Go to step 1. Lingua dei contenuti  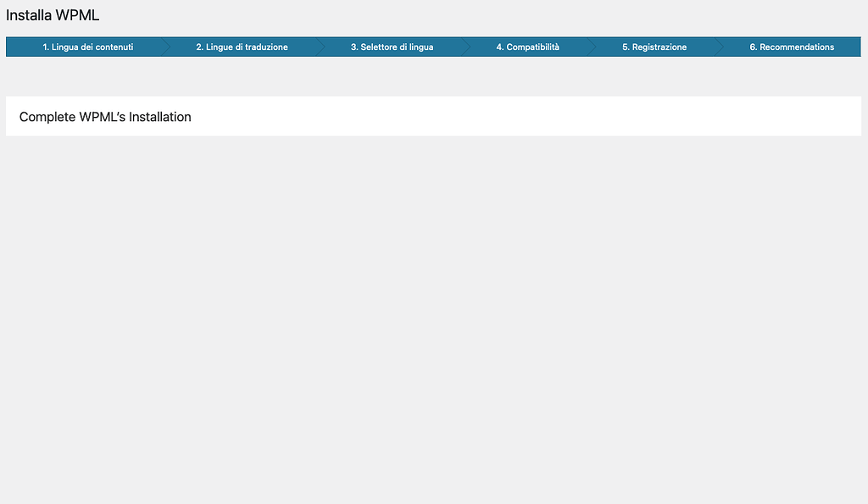coord(87,47)
